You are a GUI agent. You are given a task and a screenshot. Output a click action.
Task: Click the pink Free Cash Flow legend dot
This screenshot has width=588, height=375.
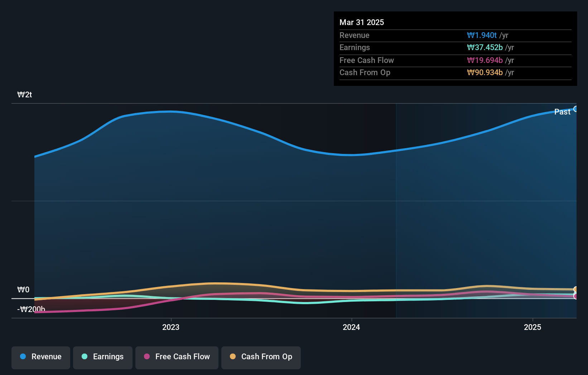(147, 356)
